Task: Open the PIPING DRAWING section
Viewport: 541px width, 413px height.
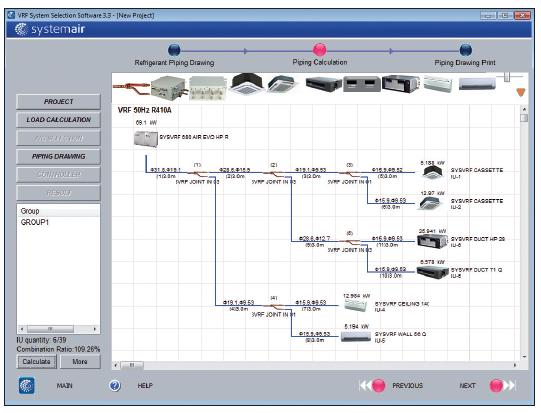Action: click(58, 157)
